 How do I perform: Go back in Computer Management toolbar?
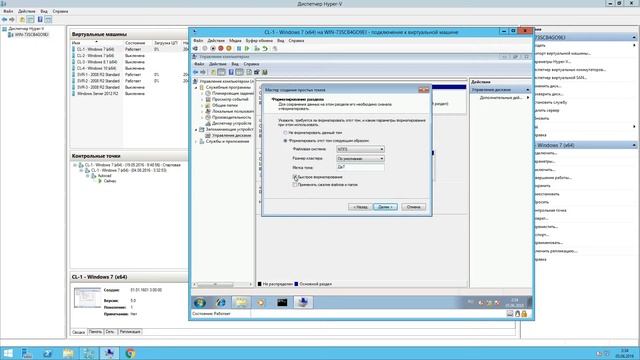(x=196, y=72)
